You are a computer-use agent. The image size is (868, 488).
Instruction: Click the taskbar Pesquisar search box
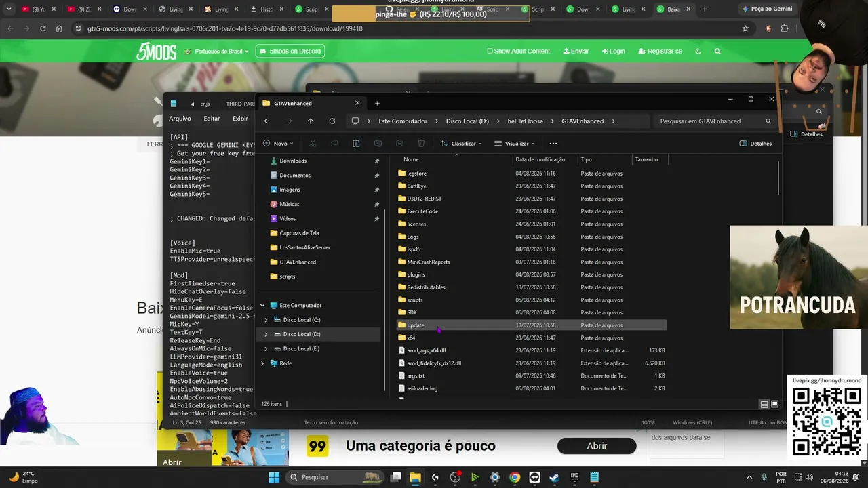click(x=335, y=477)
